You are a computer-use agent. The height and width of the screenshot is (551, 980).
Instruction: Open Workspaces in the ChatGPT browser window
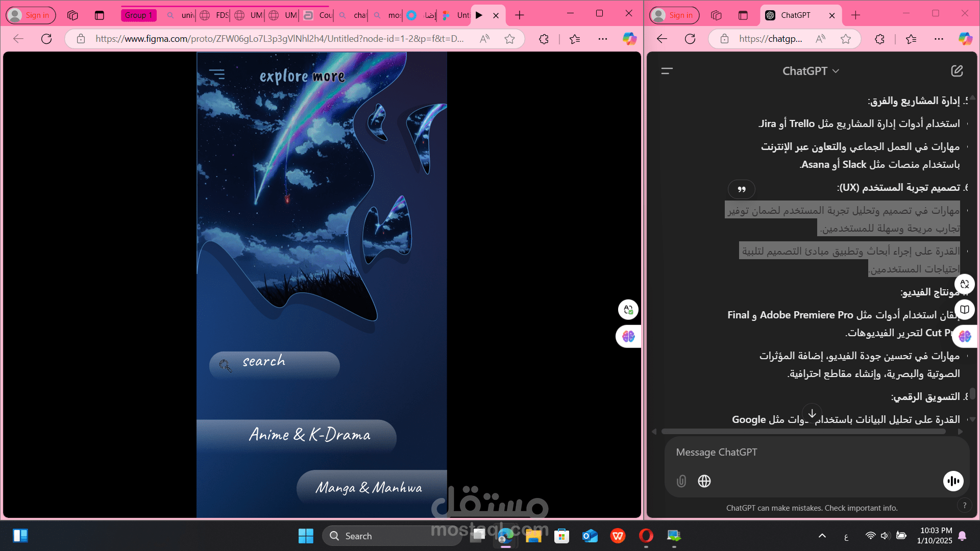716,15
